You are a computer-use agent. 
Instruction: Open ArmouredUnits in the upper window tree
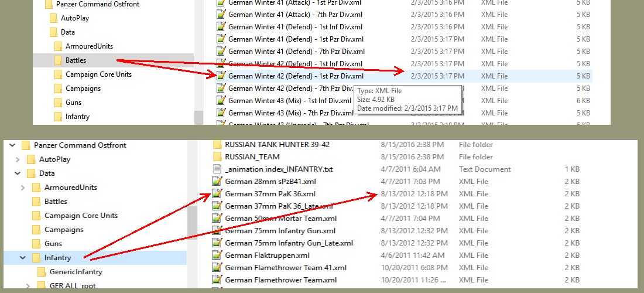pos(89,46)
